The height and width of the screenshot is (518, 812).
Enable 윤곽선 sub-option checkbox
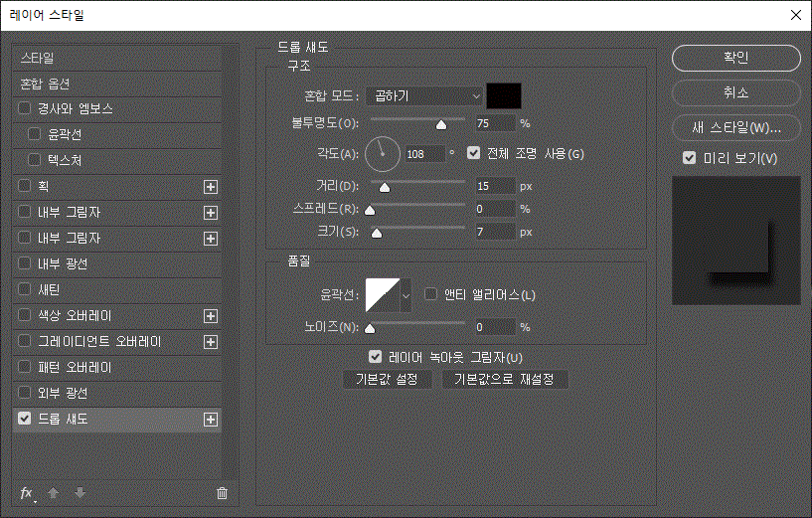(x=34, y=134)
